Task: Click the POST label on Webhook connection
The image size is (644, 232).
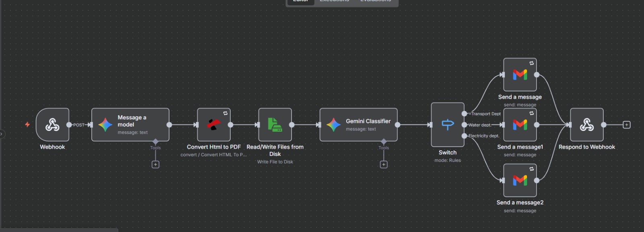Action: 79,125
